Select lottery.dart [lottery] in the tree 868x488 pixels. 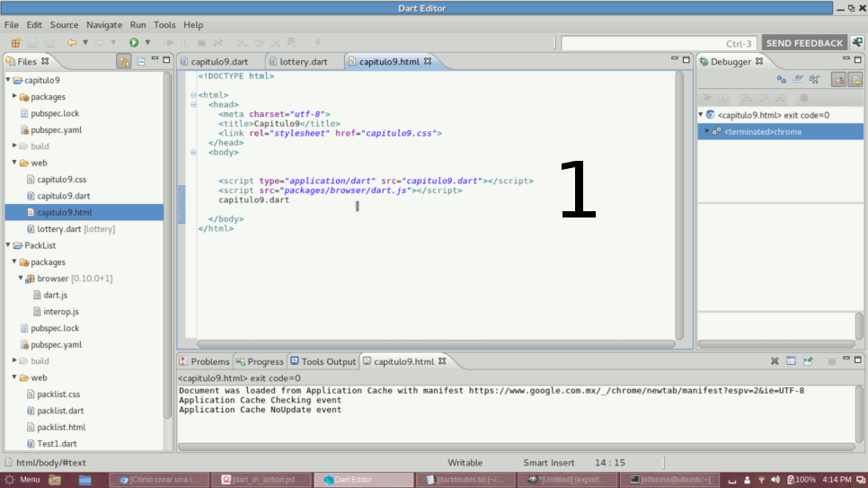75,229
